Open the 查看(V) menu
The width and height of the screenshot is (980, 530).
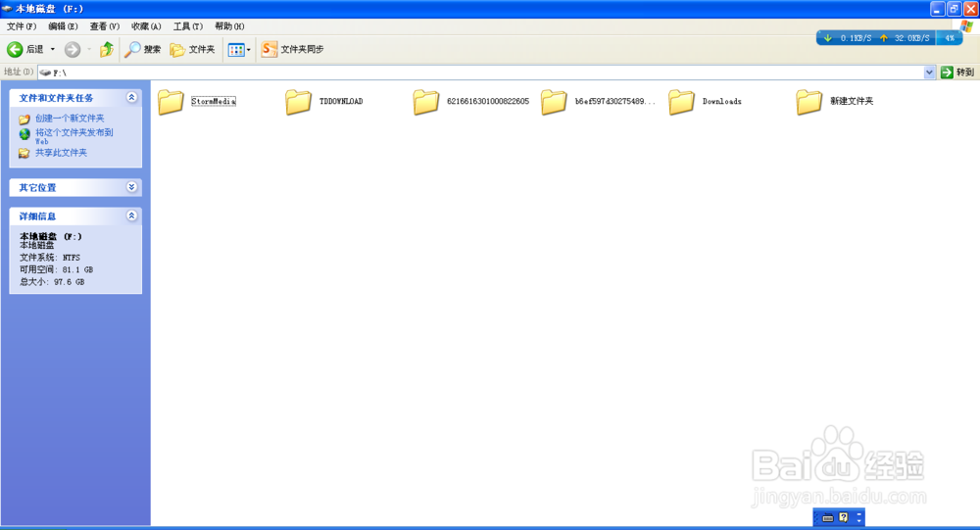[105, 26]
